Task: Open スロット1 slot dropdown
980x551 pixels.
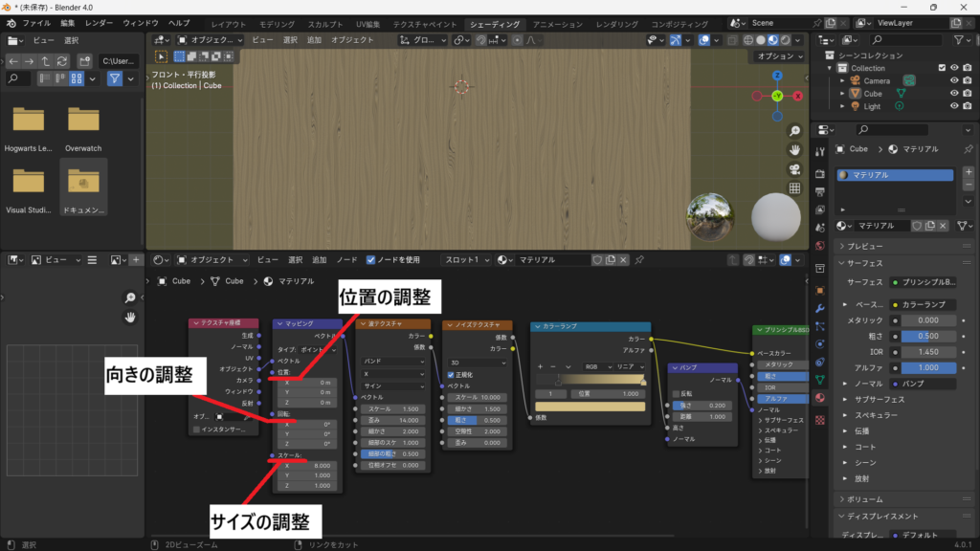Action: (467, 260)
